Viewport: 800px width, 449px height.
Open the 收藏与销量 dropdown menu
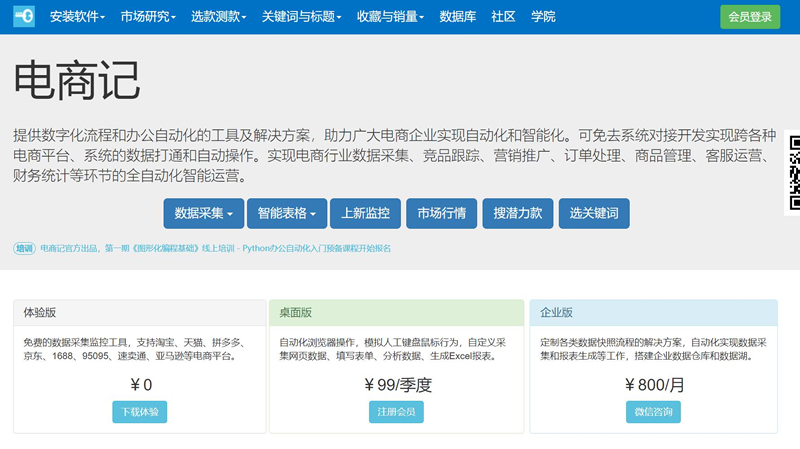point(390,17)
